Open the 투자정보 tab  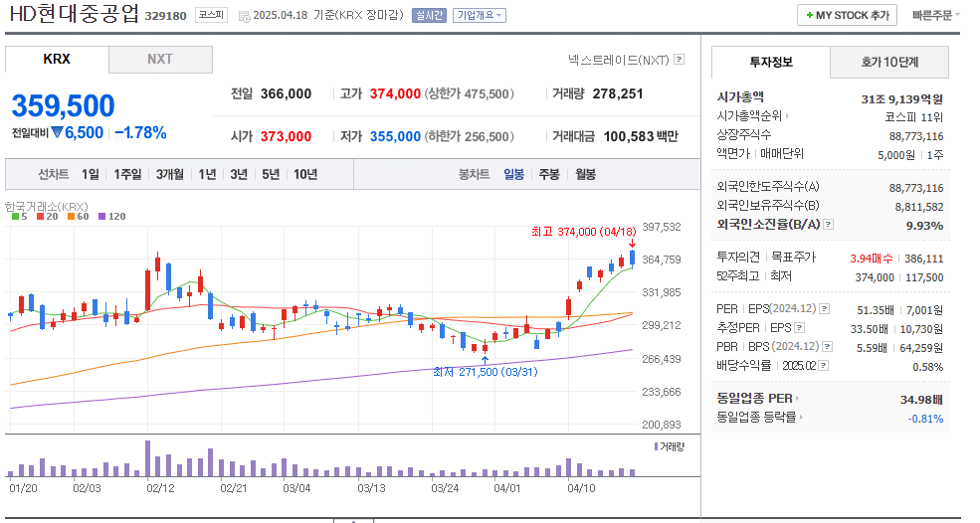(771, 62)
